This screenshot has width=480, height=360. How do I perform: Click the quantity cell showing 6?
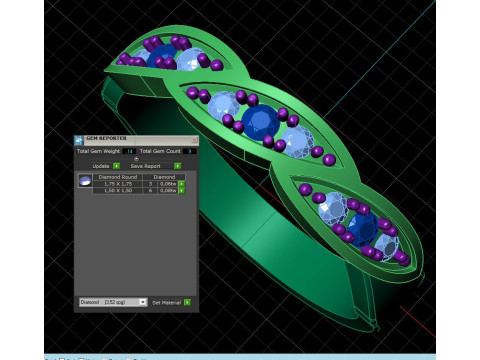[150, 191]
